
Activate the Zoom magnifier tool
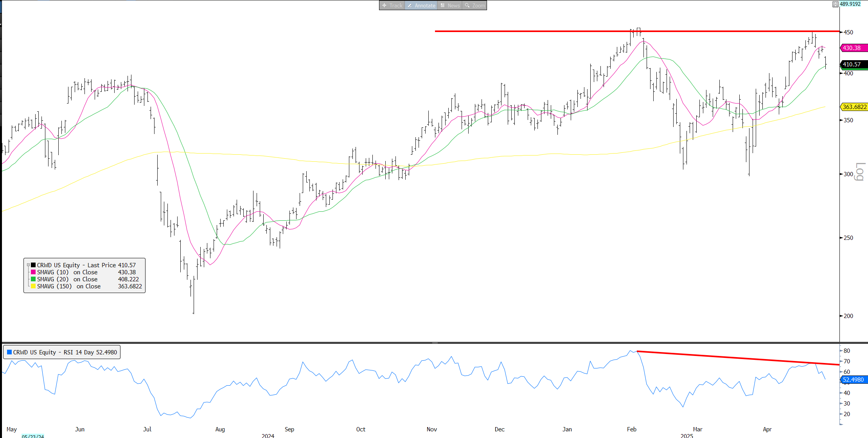(x=474, y=5)
